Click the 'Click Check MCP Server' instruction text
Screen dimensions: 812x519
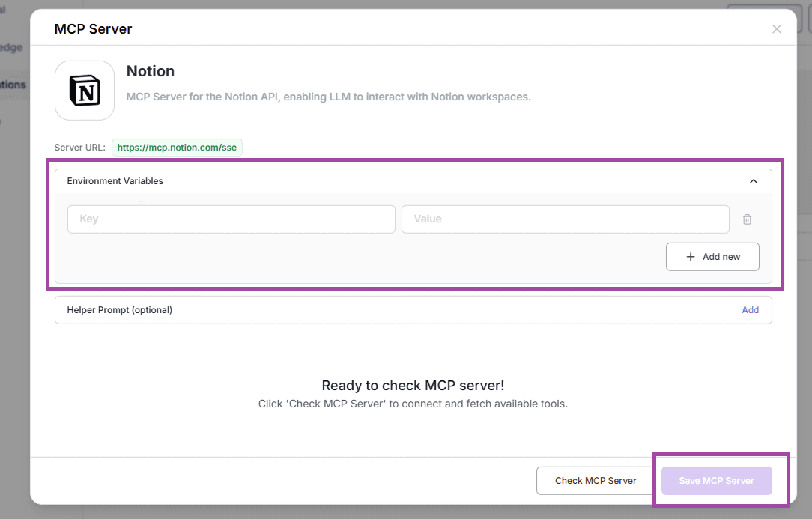[x=413, y=404]
